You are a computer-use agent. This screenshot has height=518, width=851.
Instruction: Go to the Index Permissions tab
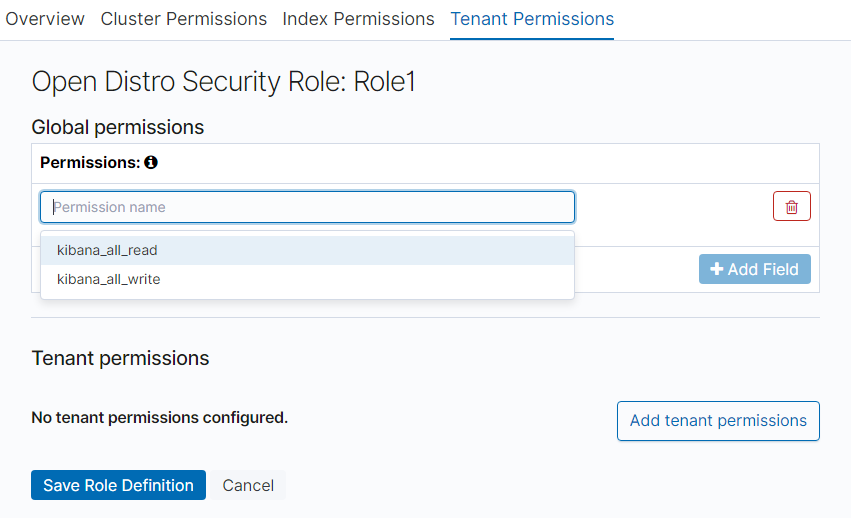358,19
